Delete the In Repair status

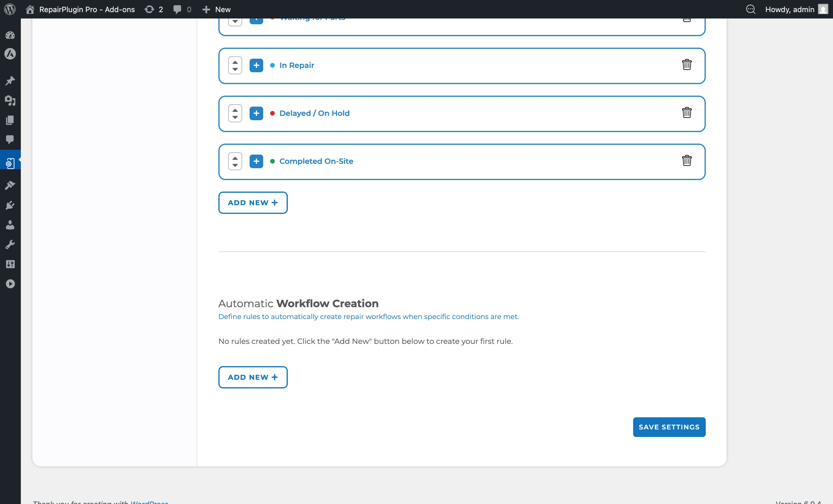tap(687, 64)
